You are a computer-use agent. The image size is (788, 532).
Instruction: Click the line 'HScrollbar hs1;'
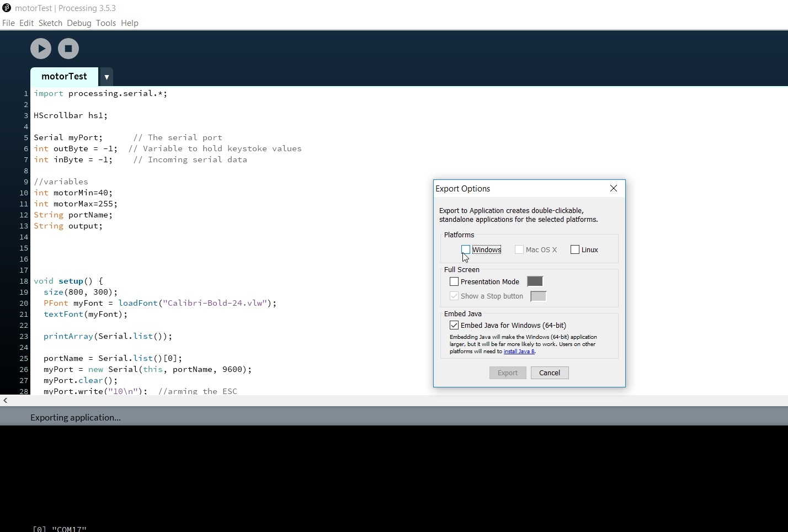click(x=71, y=115)
